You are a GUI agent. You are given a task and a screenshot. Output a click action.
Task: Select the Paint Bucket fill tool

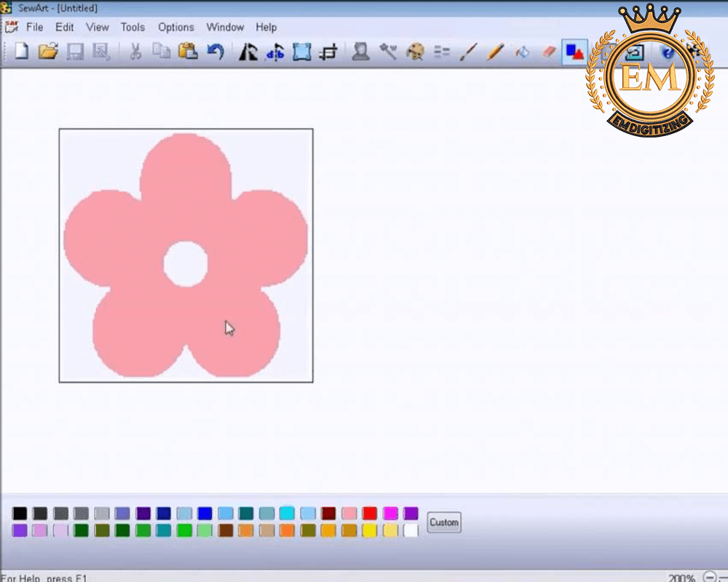pyautogui.click(x=523, y=52)
